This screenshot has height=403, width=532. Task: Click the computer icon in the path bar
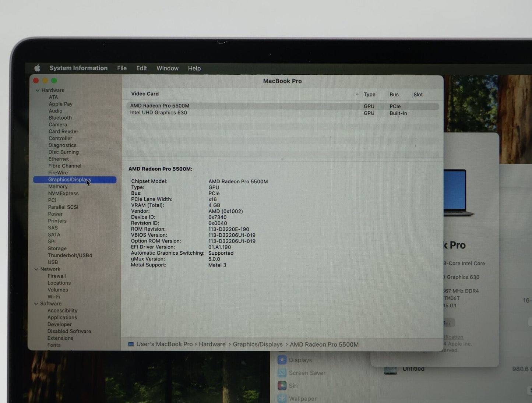point(131,344)
